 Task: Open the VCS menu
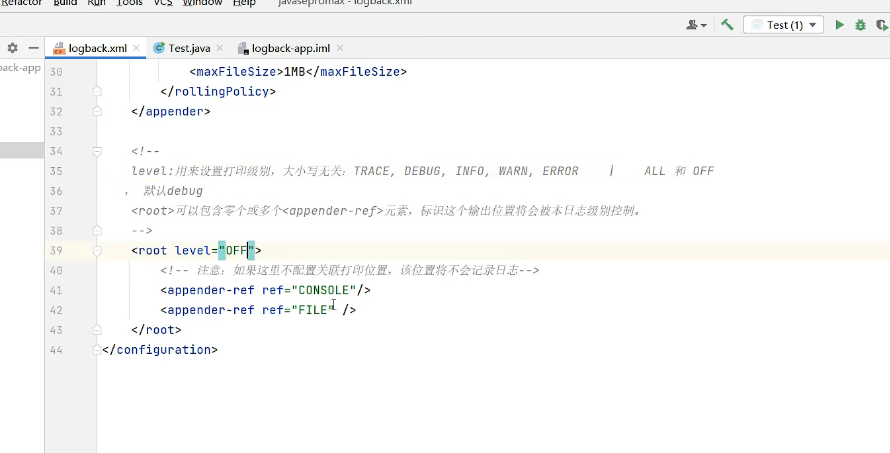(x=163, y=3)
